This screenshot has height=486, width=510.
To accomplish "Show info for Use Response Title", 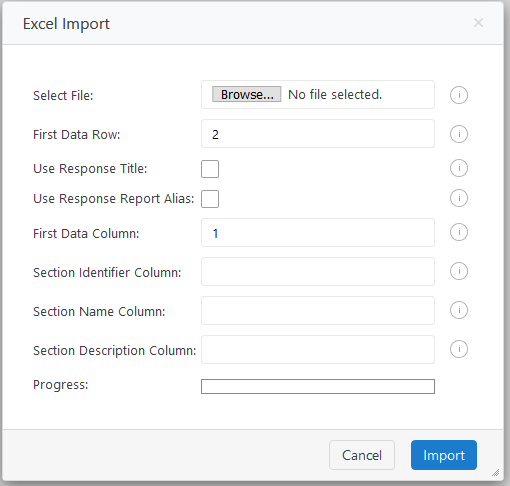I will tap(459, 168).
